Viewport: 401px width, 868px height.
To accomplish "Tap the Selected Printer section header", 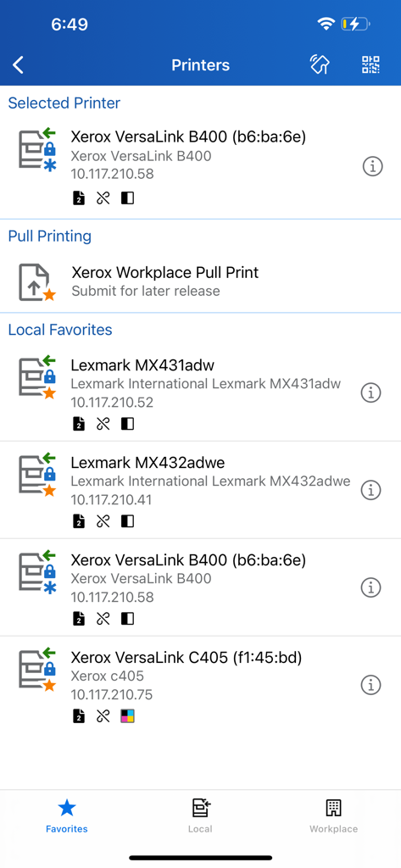I will [64, 103].
